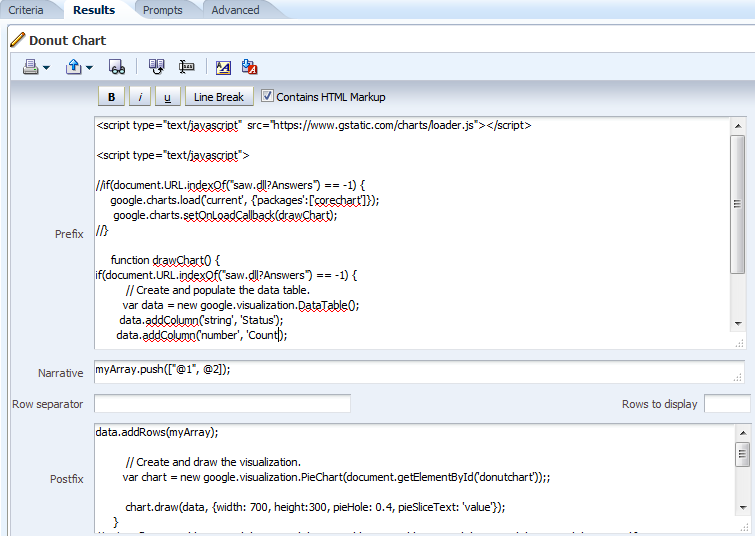Click the format container icon
Image resolution: width=755 pixels, height=536 pixels.
pyautogui.click(x=223, y=67)
